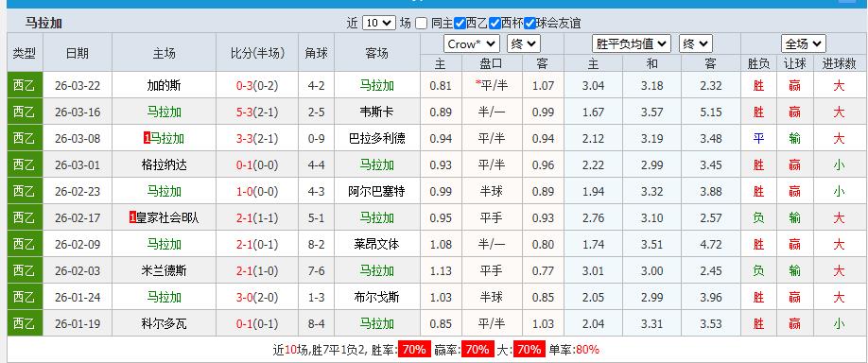Open the 终 dropdown next to Crow*
Screen dimensions: 868x363
coord(524,43)
